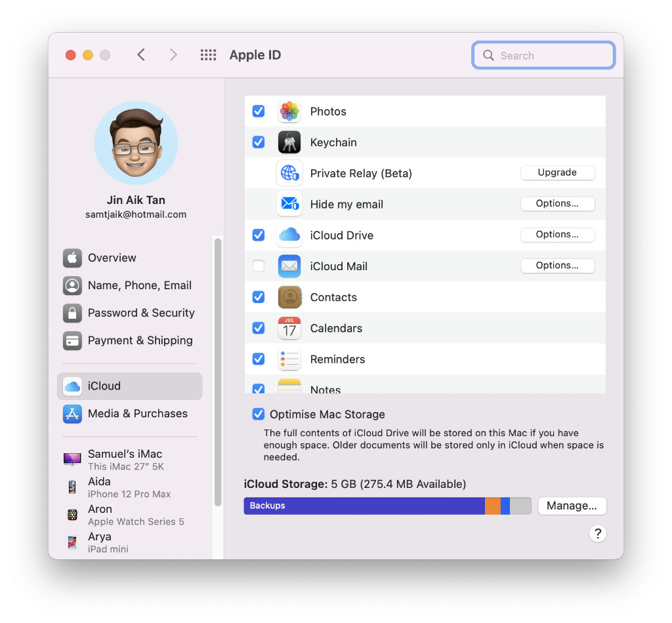
Task: Click the Memoji profile picture
Action: coord(136,143)
